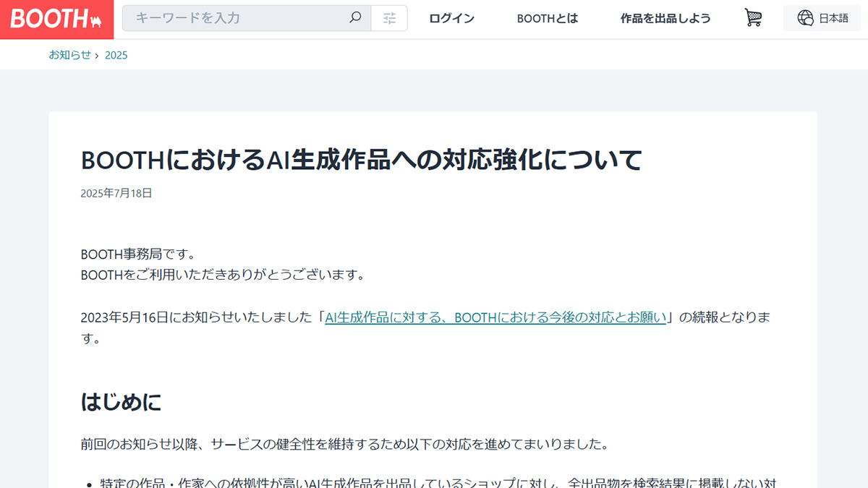Click the 作品を出品しよう button
Screen dimensions: 868x488
click(664, 18)
